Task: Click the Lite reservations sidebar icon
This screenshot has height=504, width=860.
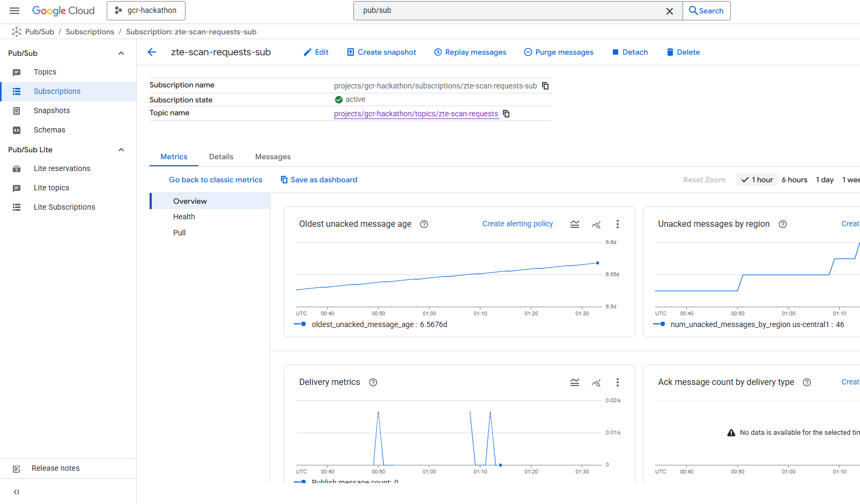Action: [17, 169]
